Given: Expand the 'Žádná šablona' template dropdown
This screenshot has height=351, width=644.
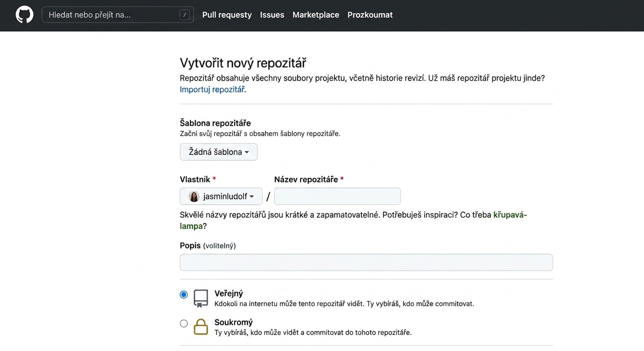Looking at the screenshot, I should coord(219,152).
